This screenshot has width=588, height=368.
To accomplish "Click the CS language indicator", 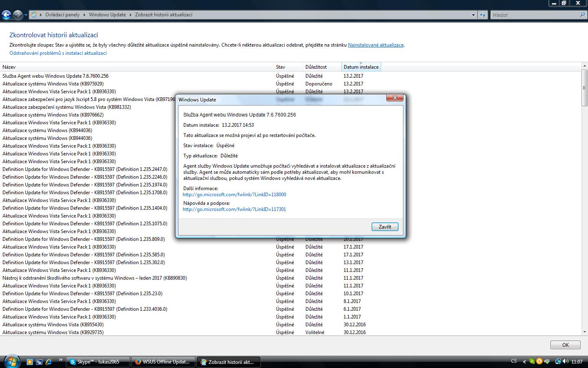I will [x=514, y=361].
